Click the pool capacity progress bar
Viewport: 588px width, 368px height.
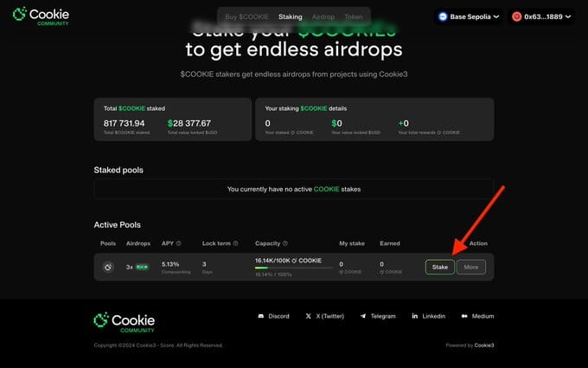coord(293,268)
